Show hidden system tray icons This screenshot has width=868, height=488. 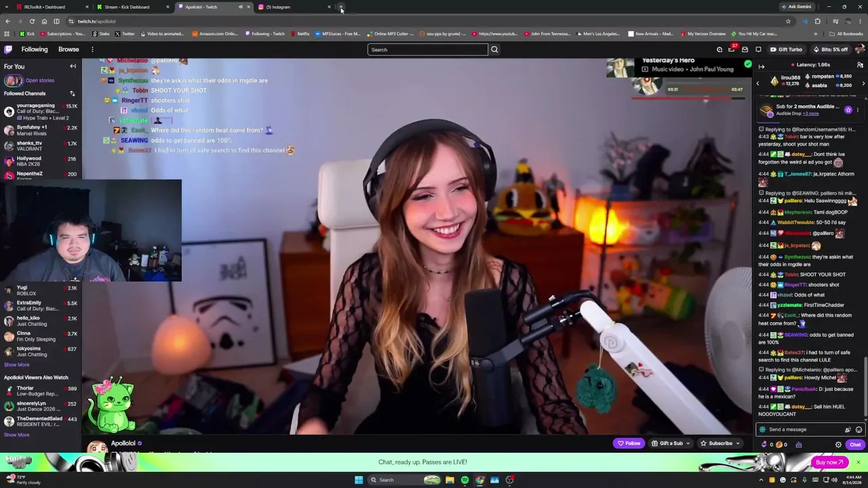[761, 480]
